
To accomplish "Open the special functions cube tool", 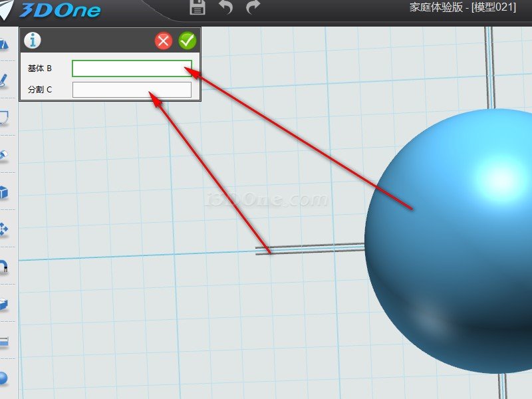I will click(5, 193).
